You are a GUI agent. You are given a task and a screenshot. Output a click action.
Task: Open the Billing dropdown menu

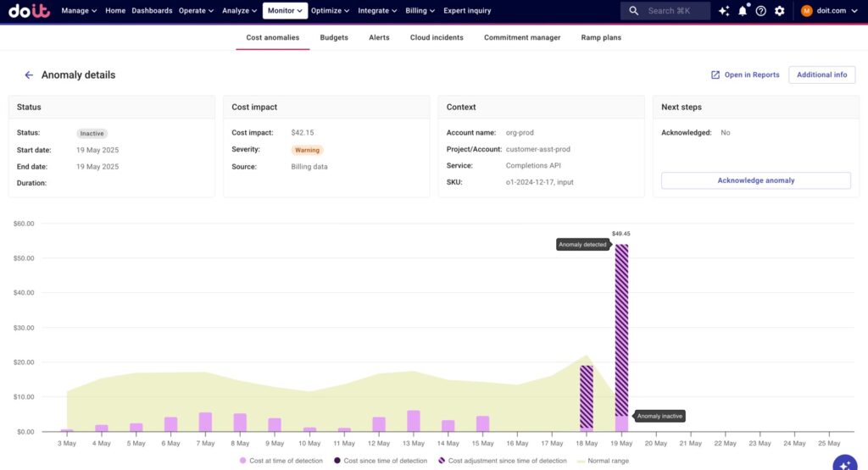point(420,11)
